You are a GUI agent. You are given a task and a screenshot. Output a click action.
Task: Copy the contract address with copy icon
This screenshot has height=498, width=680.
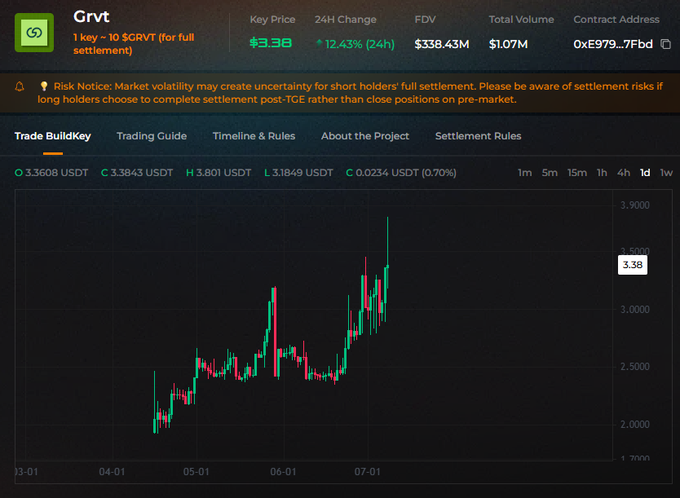click(x=666, y=44)
